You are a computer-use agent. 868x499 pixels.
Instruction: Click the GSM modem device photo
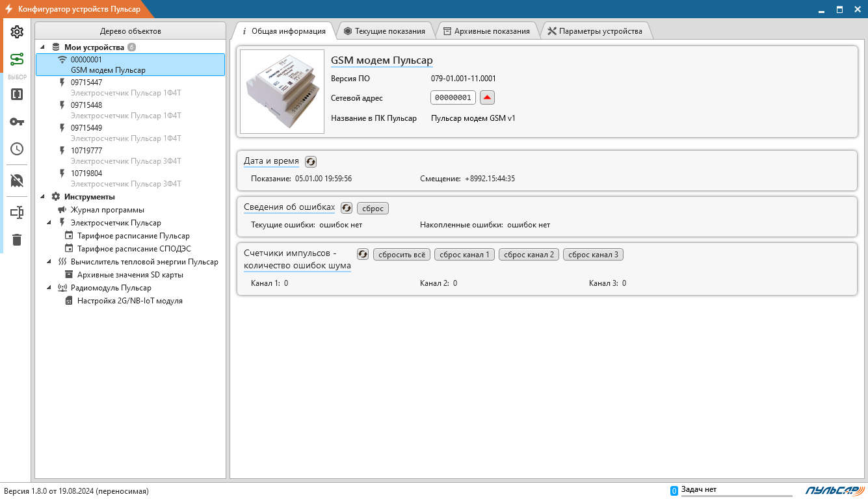282,92
